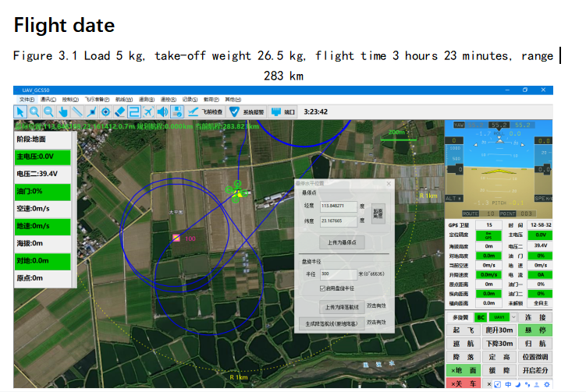Viewport: 586px width, 392px height.
Task: Open the 航线(W) menu
Action: tap(124, 100)
